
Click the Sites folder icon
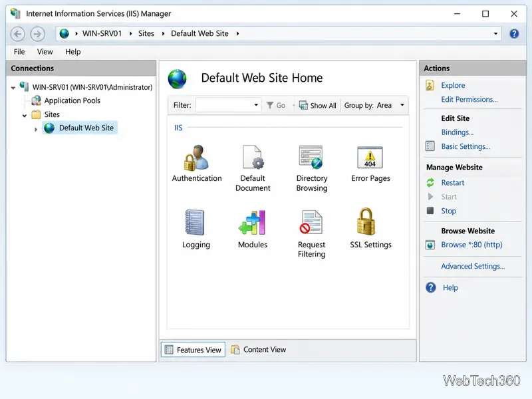tap(36, 114)
